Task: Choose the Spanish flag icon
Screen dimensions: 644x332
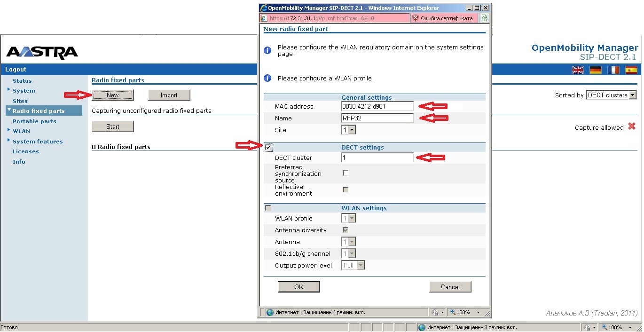Action: coord(631,69)
